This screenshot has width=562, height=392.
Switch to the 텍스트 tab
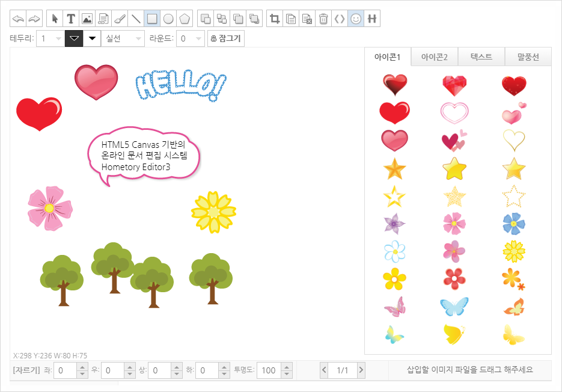pyautogui.click(x=481, y=57)
